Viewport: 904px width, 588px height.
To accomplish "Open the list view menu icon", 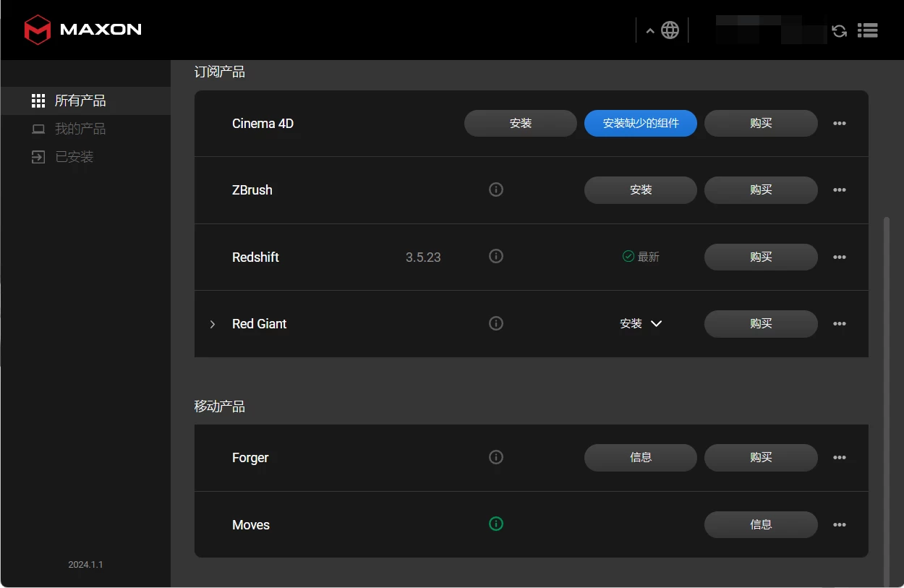I will [867, 30].
